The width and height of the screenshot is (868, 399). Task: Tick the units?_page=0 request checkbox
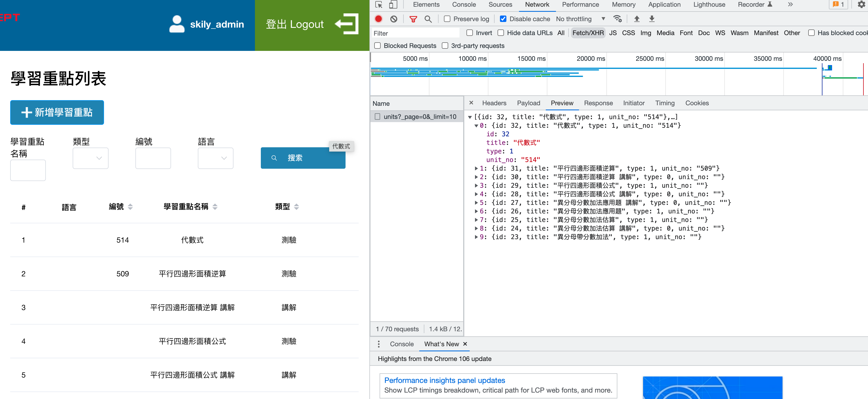(x=377, y=116)
